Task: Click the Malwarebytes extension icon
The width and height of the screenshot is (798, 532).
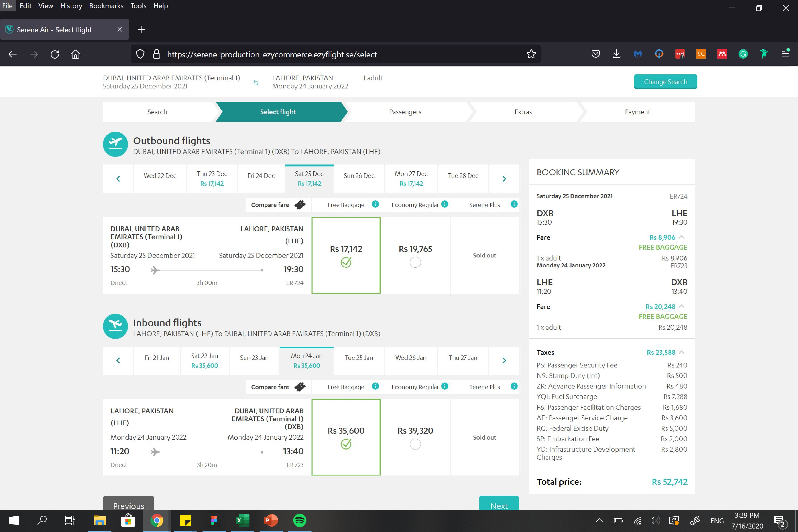Action: tap(638, 54)
